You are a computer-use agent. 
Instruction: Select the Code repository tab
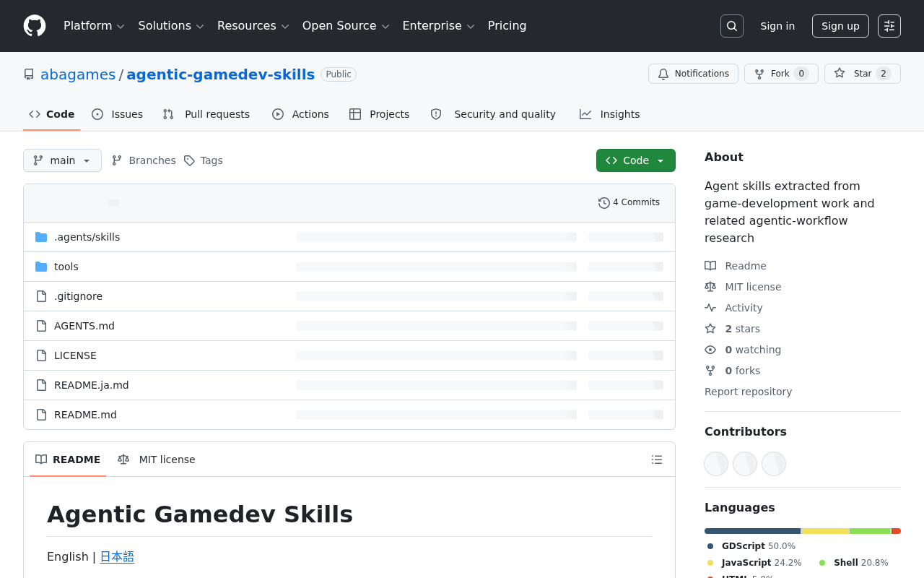coord(51,114)
